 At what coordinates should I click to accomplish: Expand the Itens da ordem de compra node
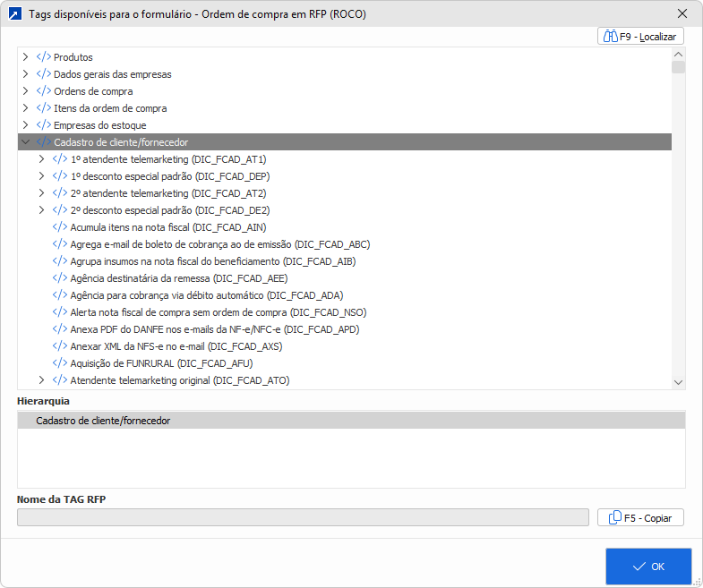pyautogui.click(x=26, y=108)
